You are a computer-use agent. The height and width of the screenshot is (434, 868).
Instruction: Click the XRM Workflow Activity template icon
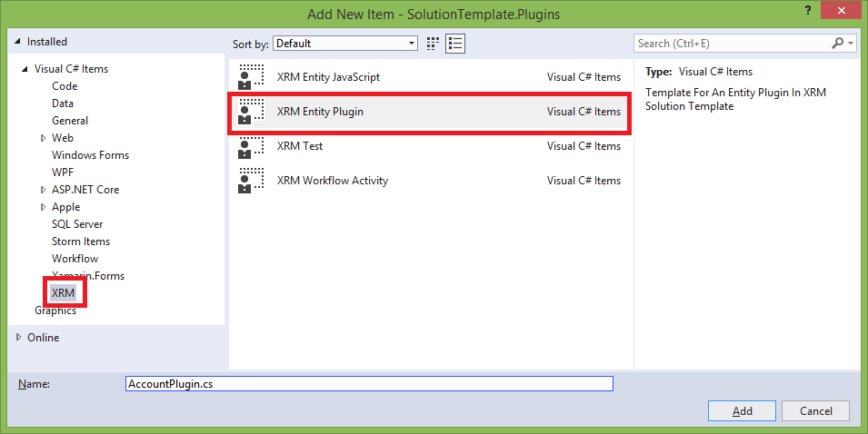click(x=251, y=181)
